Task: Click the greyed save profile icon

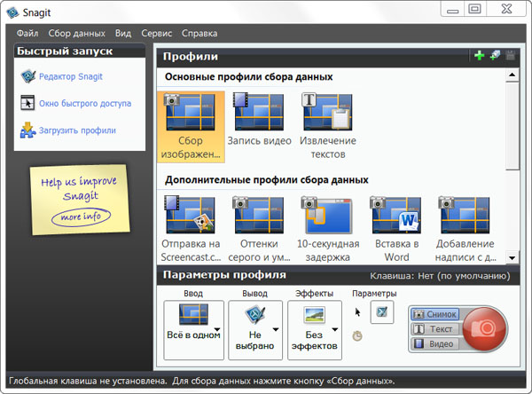Action: [x=511, y=55]
